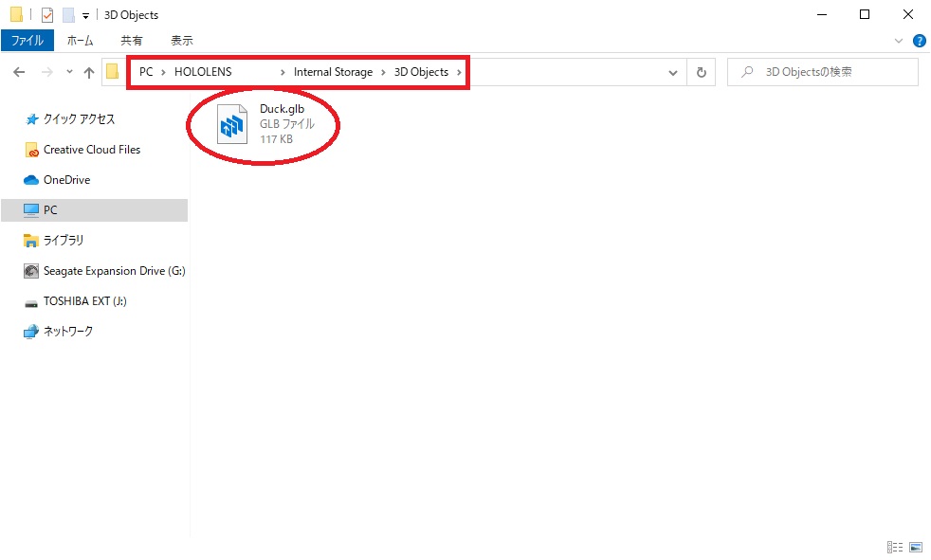Click the PC breadcrumb in address bar
The width and height of the screenshot is (931, 560).
pyautogui.click(x=146, y=72)
